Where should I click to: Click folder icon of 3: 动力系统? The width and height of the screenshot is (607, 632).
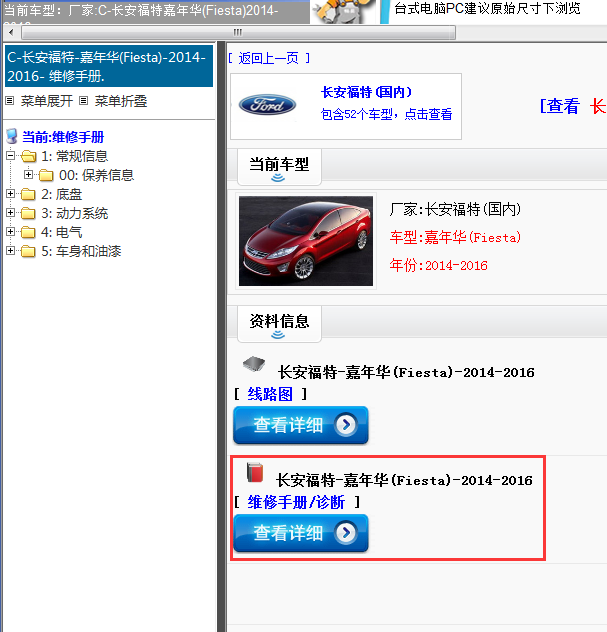pyautogui.click(x=28, y=213)
